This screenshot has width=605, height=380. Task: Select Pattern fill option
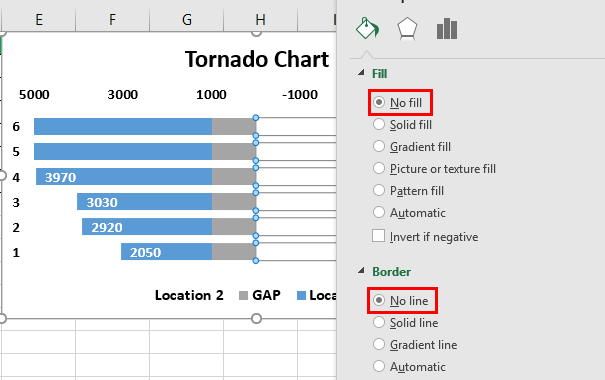409,191
